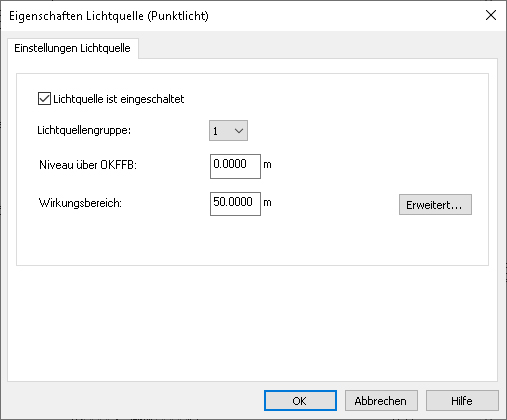
Task: Cancel with the Abbrechen button
Action: pyautogui.click(x=381, y=401)
